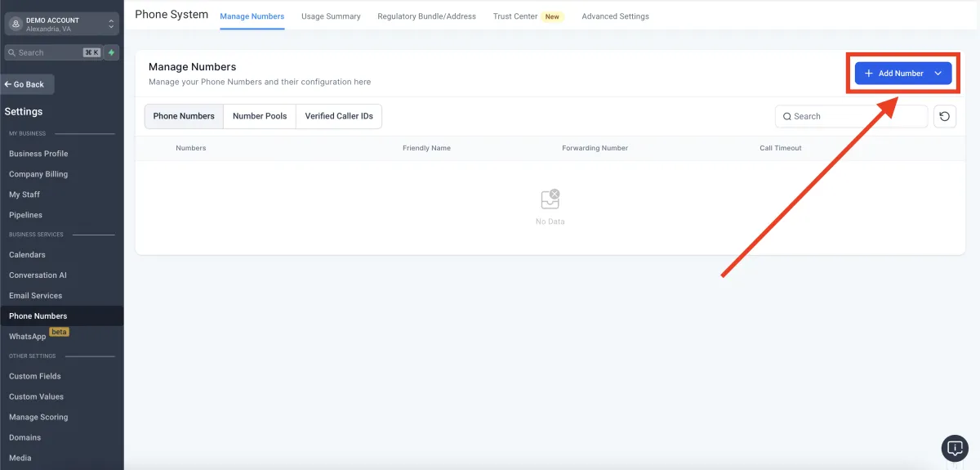Open Regulatory Bundle/Address tab

coord(426,16)
